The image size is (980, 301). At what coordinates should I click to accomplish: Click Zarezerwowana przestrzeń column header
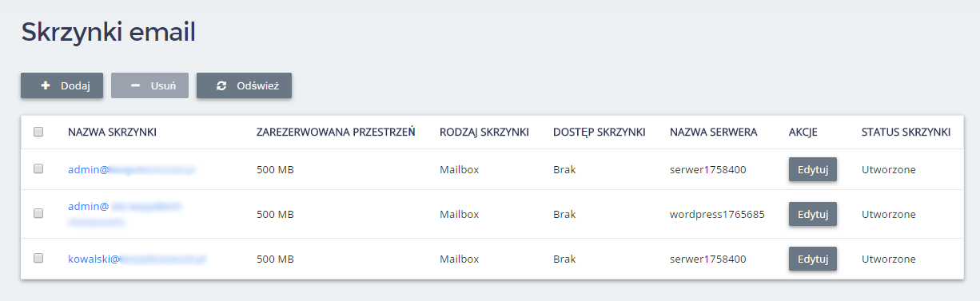pyautogui.click(x=336, y=133)
